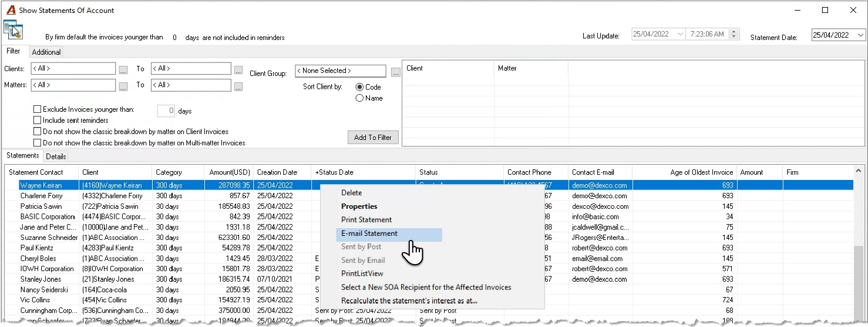Viewport: 868px width, 327px height.
Task: Open browse button for Clients from field
Action: pos(123,69)
